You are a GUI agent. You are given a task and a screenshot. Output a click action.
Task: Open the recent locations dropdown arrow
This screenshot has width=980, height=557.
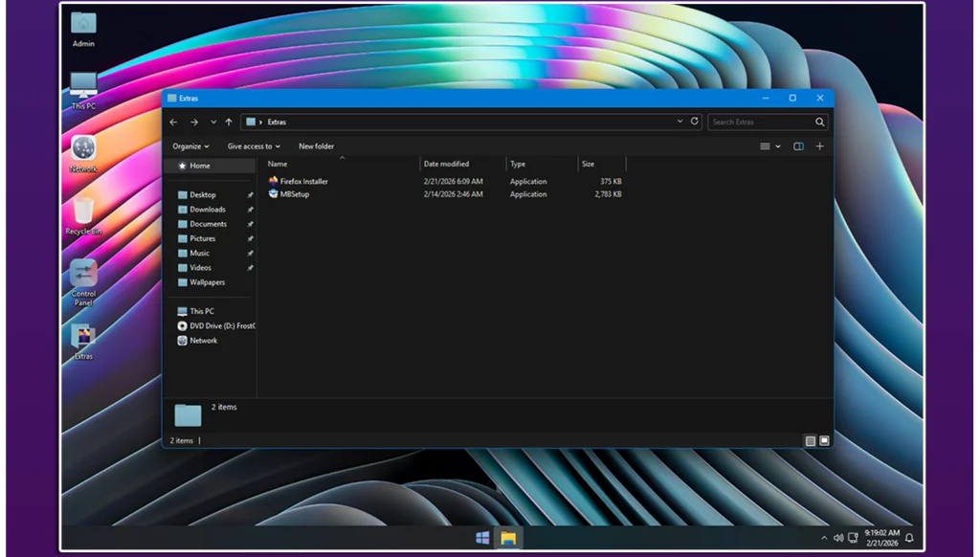click(x=213, y=123)
